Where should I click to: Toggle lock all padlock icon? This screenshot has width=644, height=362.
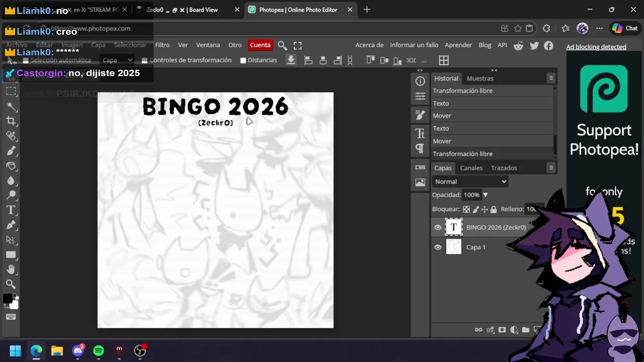(494, 209)
